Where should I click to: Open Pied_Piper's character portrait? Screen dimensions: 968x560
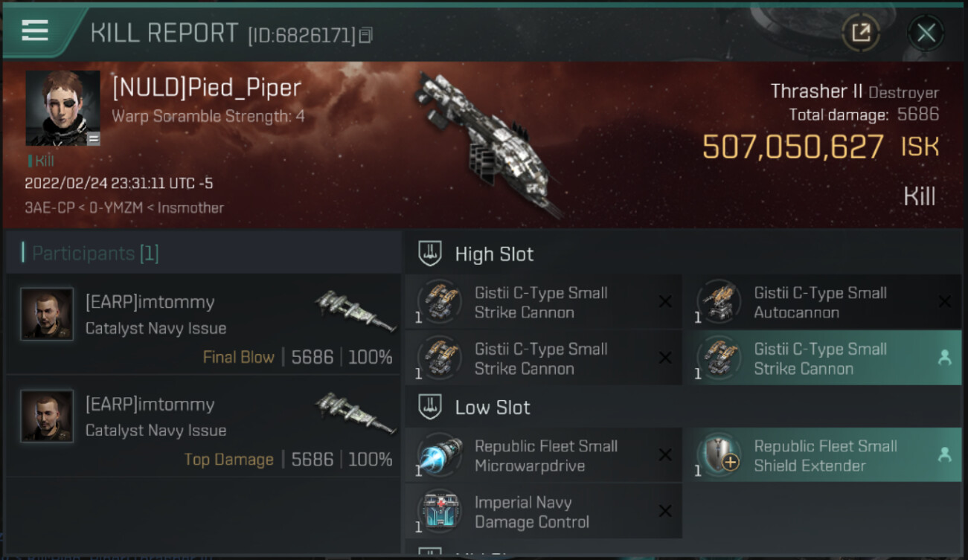[x=62, y=108]
